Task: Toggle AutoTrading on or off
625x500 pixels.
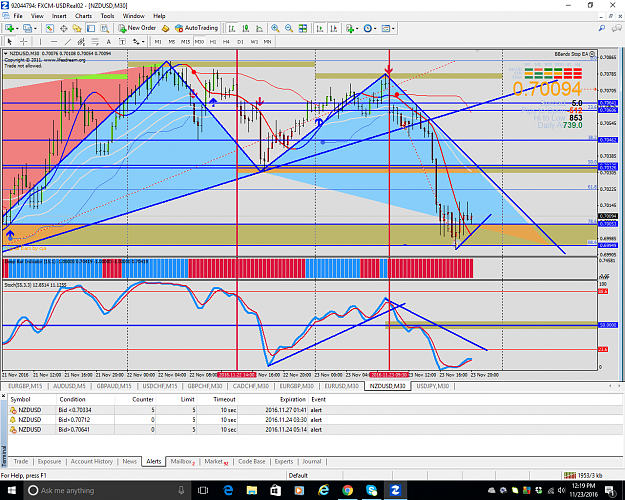Action: [197, 28]
